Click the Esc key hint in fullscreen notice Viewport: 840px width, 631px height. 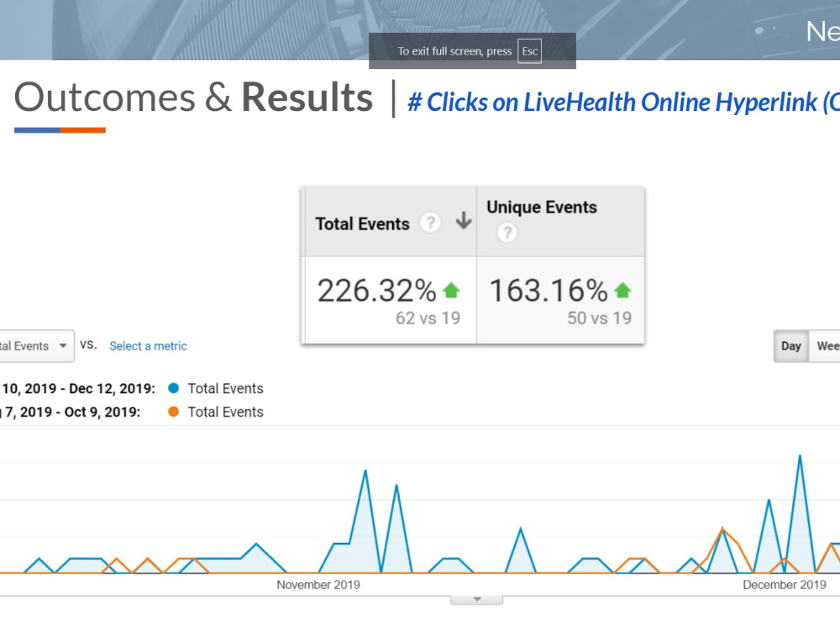(529, 51)
